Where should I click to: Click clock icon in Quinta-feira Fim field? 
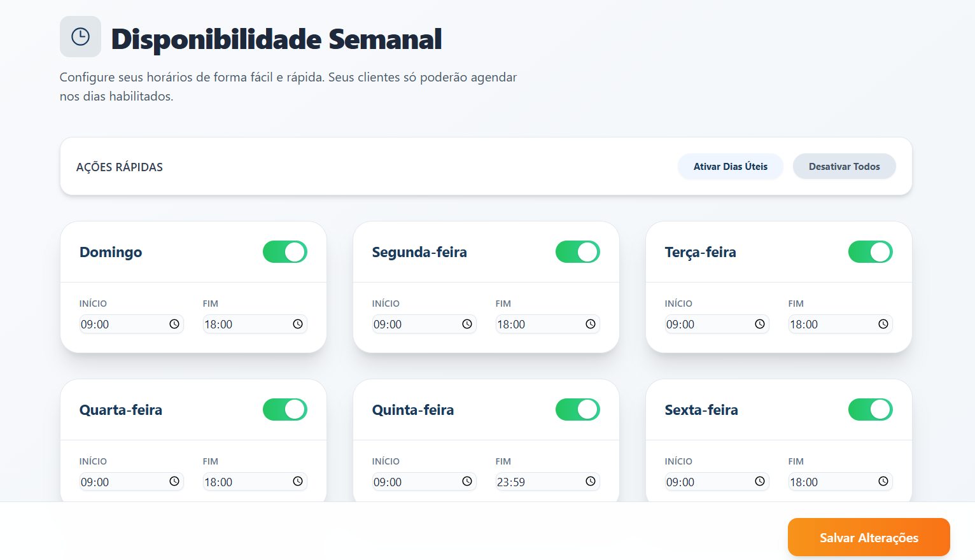coord(591,482)
